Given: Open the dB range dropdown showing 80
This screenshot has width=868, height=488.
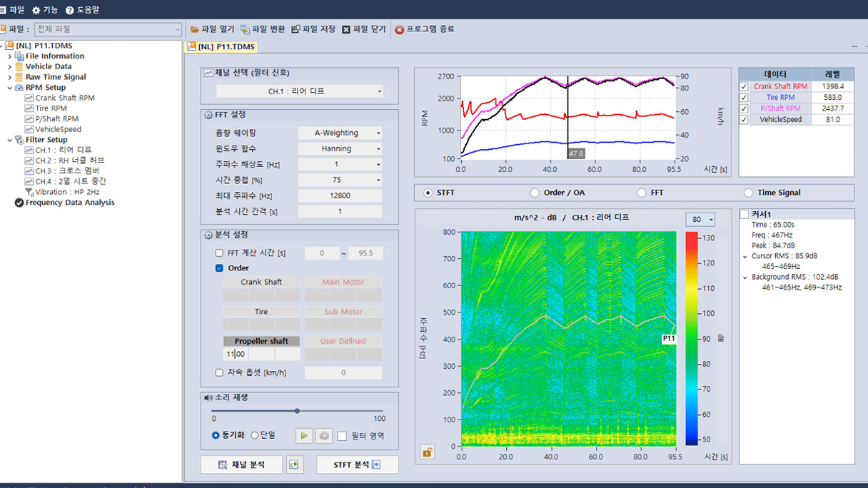Looking at the screenshot, I should [x=700, y=220].
